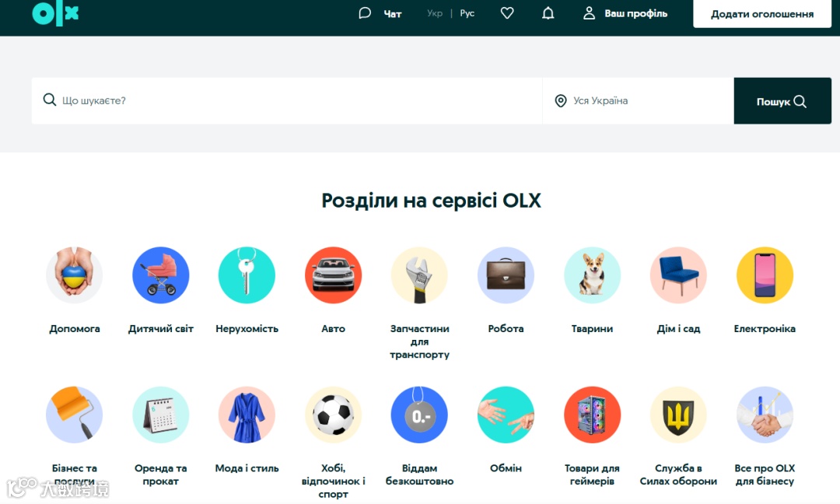Switch language to Укр
Viewport: 840px width, 504px height.
(x=435, y=13)
